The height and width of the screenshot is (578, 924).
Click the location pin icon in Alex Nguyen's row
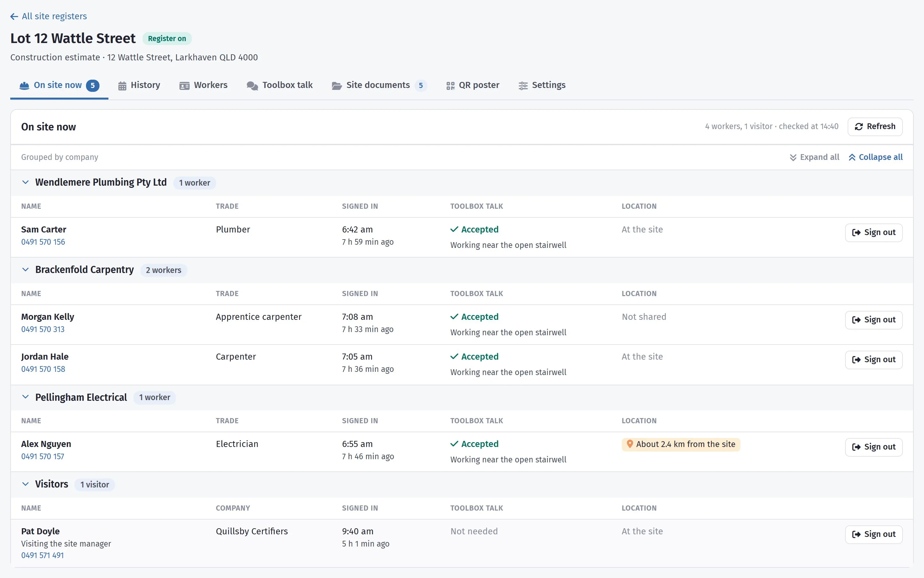(x=630, y=444)
